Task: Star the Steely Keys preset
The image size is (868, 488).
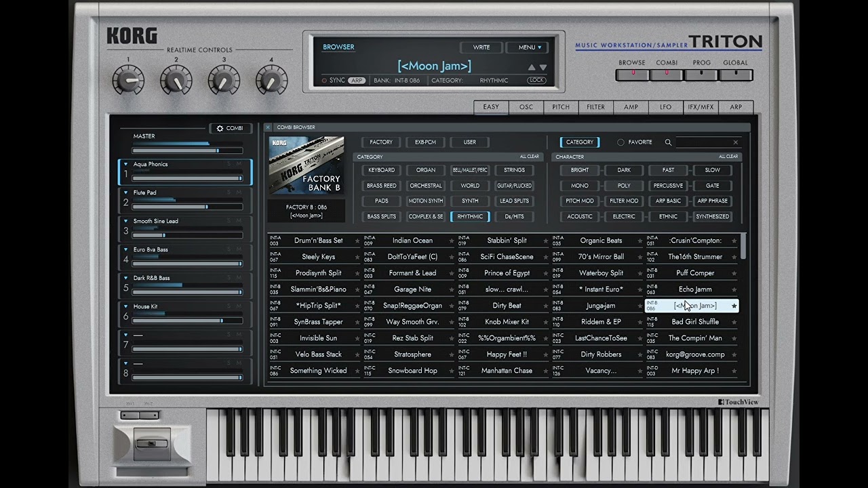Action: (x=357, y=258)
